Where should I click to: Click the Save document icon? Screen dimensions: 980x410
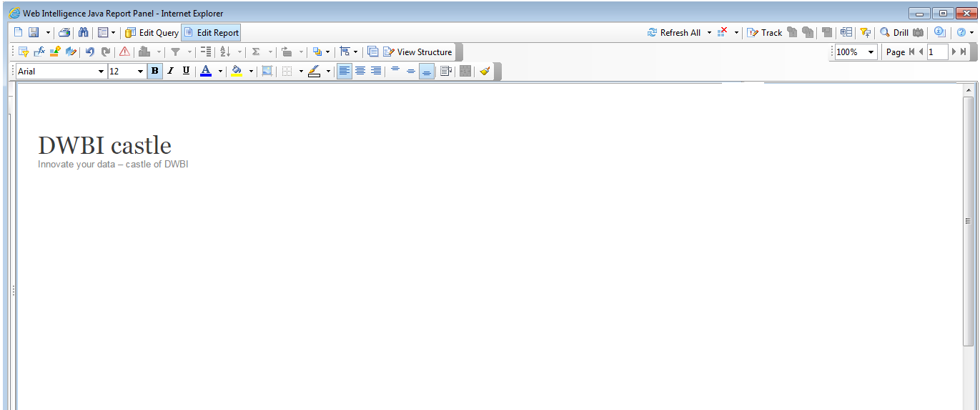point(33,33)
